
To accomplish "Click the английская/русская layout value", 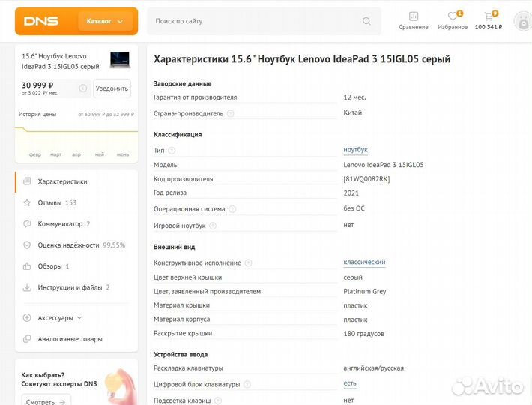I will point(374,368).
